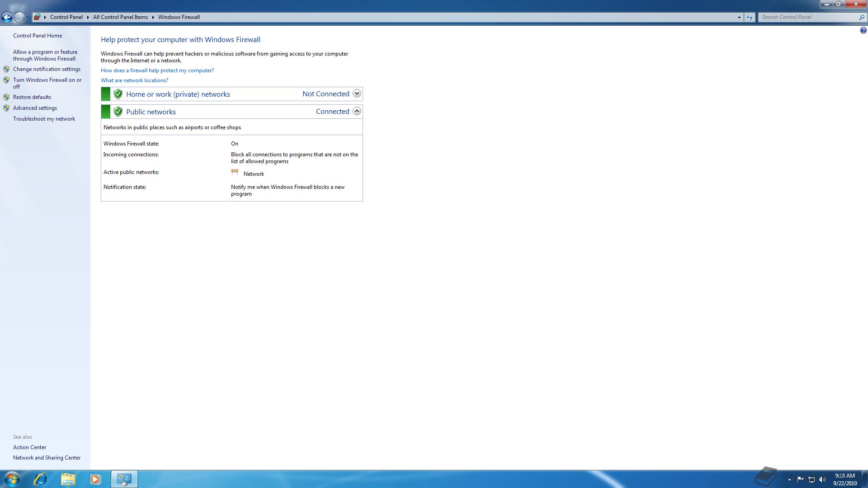Viewport: 868px width, 488px height.
Task: Click the Control Panel icon in address bar
Action: [x=38, y=17]
